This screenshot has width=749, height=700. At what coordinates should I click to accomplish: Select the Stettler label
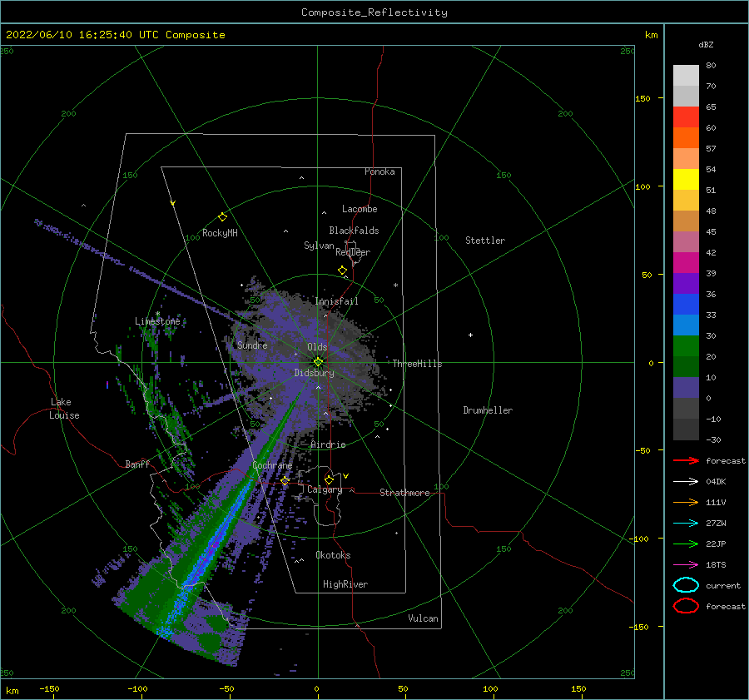485,241
